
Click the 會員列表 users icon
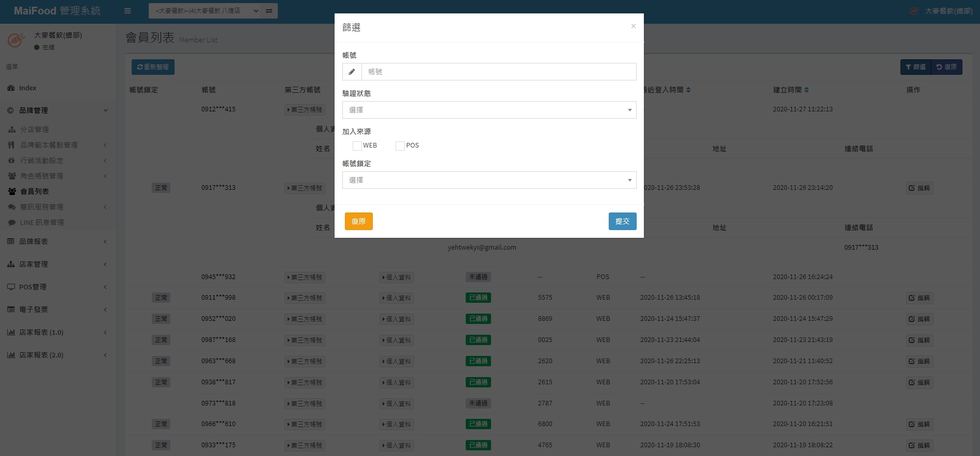12,191
